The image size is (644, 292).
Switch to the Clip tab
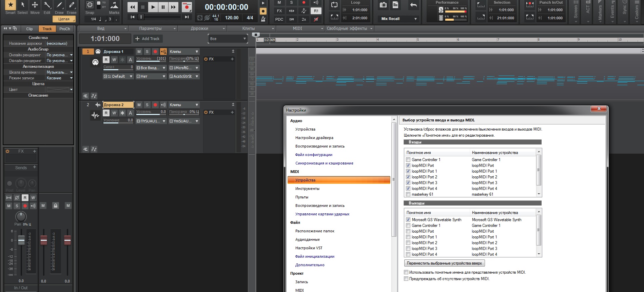click(30, 29)
